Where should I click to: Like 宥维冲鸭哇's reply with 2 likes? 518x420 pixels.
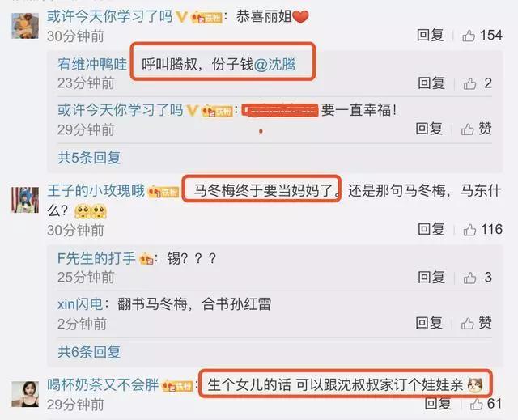pos(478,83)
